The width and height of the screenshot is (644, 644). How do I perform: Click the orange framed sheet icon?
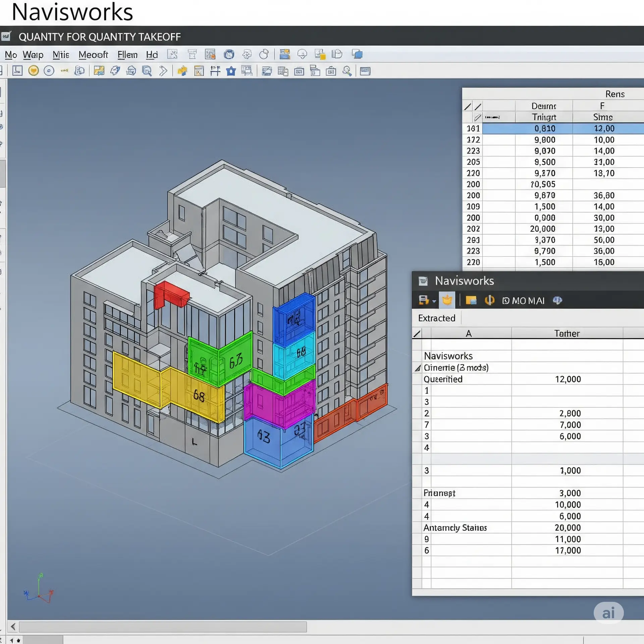point(199,71)
